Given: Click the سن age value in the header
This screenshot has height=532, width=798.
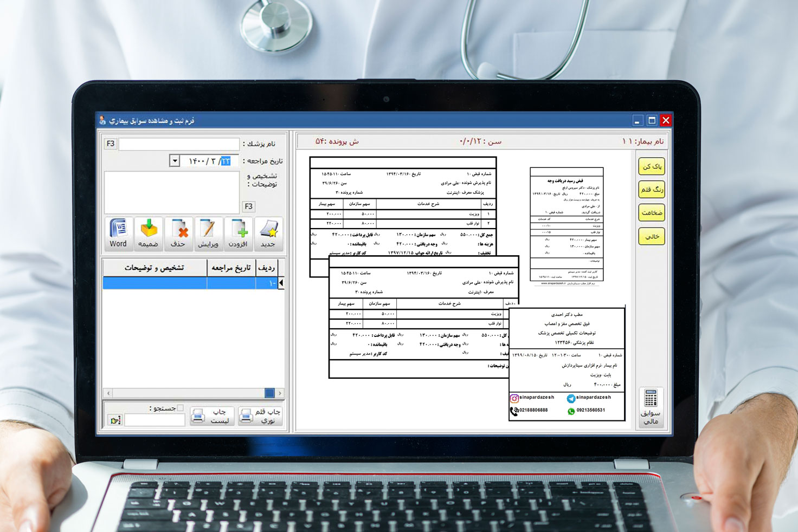Looking at the screenshot, I should (x=480, y=141).
